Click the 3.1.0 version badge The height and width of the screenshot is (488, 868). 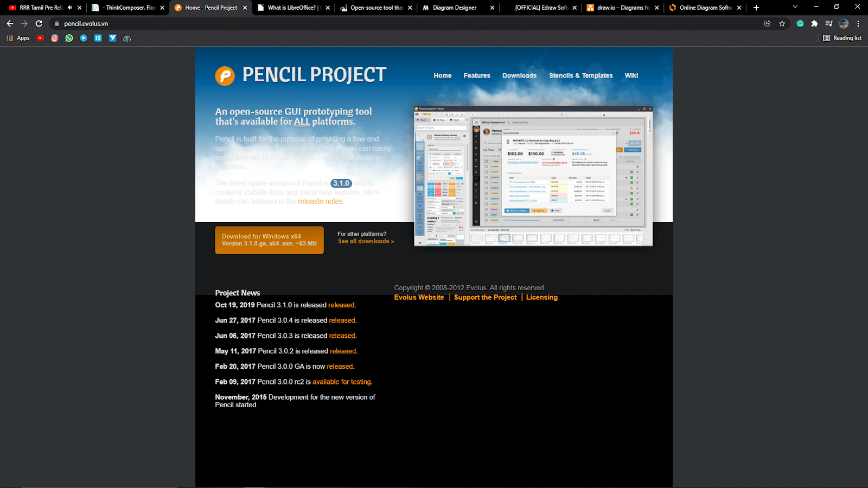pos(341,183)
